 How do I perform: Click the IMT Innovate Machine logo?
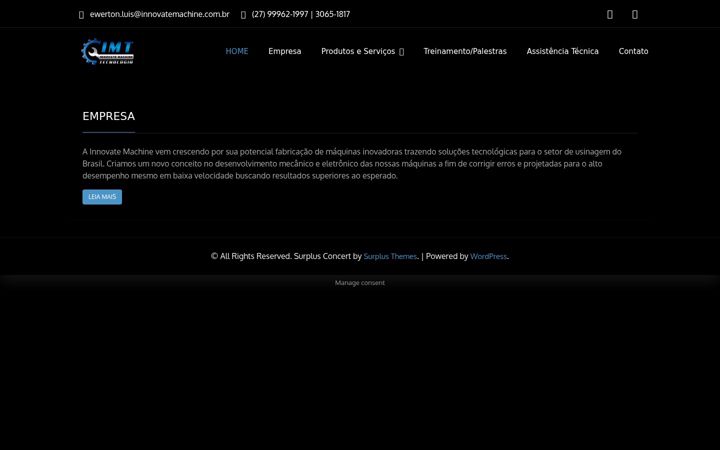coord(107,51)
